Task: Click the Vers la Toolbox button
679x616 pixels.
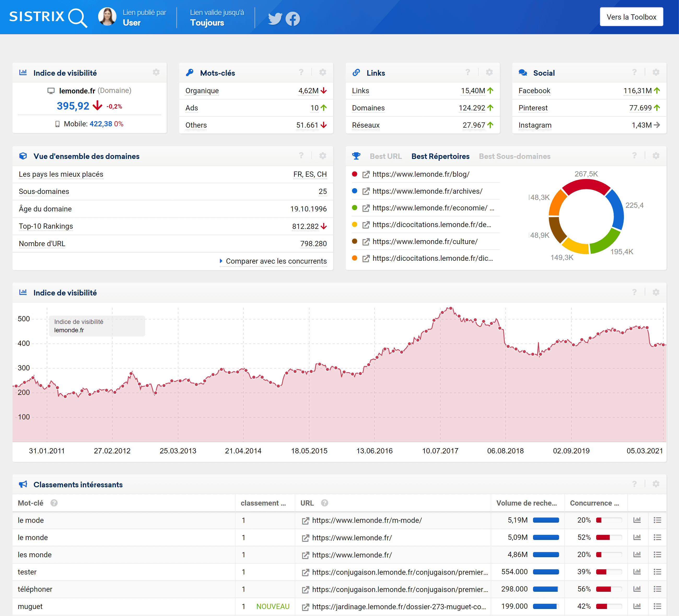Action: pyautogui.click(x=631, y=17)
